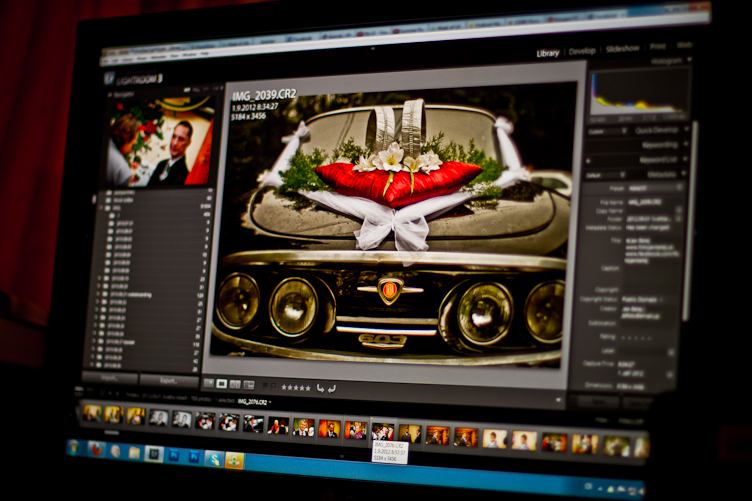Open the Slideshow module
This screenshot has height=501, width=752.
point(623,48)
